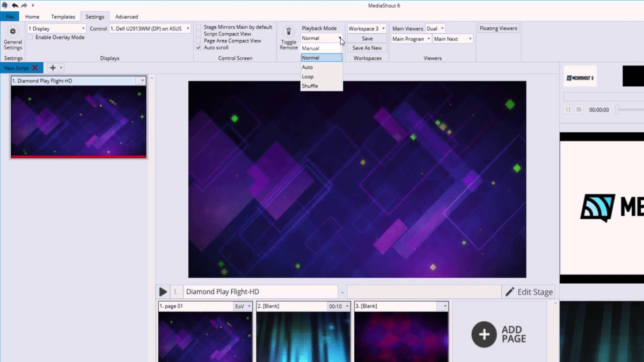Select Shuffle playback mode

click(x=321, y=86)
